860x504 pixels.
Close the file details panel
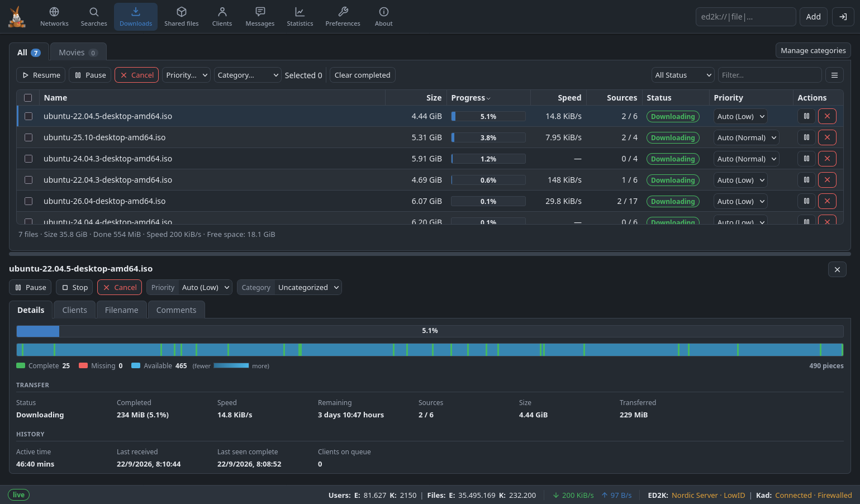point(837,269)
